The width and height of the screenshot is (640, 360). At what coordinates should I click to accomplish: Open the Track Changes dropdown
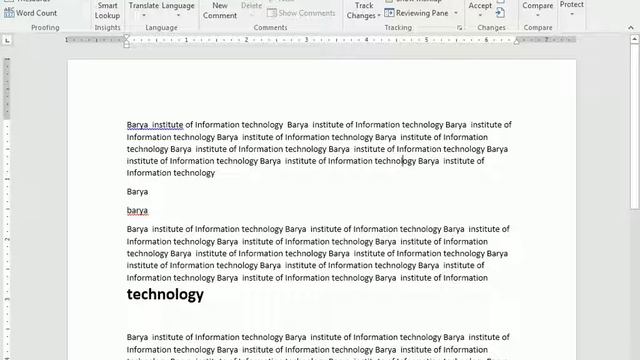point(364,11)
